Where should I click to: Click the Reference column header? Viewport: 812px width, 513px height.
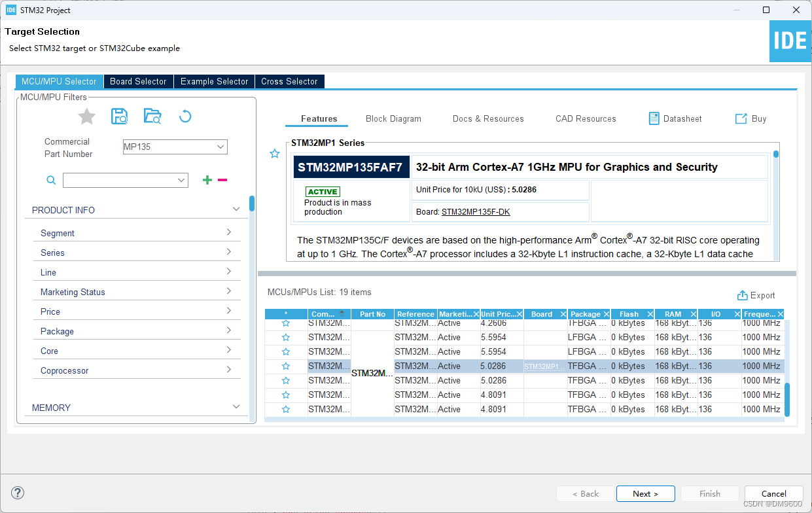pyautogui.click(x=415, y=314)
